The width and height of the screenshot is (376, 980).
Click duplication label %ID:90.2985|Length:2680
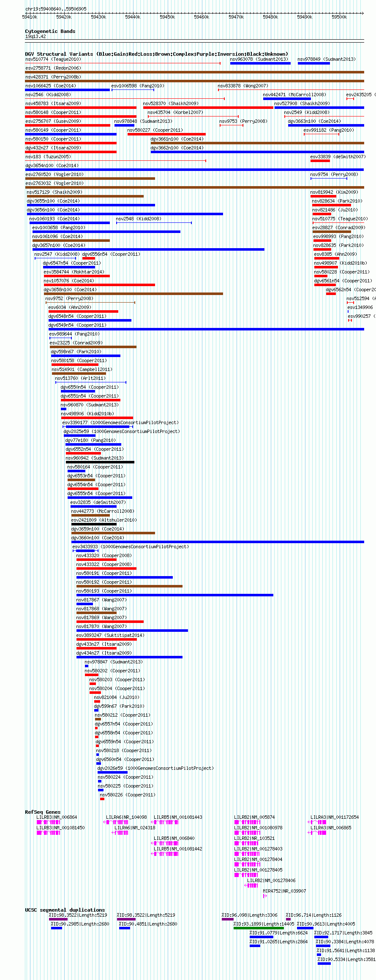tap(80, 924)
